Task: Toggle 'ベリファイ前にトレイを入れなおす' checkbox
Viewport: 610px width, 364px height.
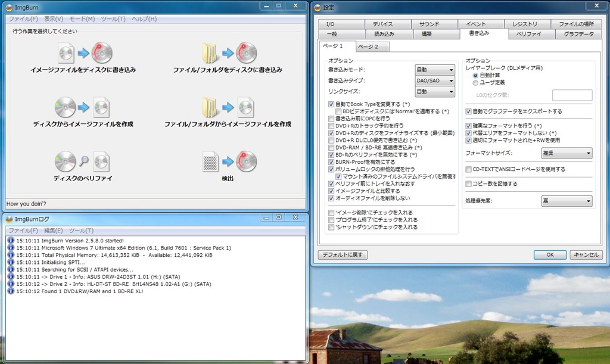Action: coord(331,183)
